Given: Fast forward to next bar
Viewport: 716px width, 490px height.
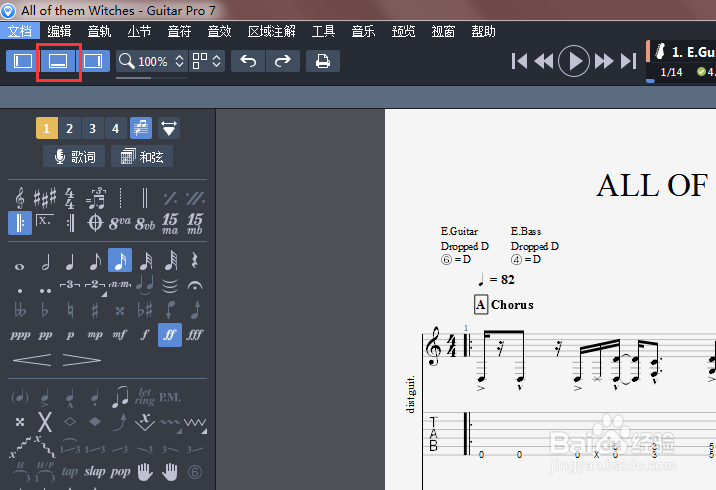Looking at the screenshot, I should 604,61.
